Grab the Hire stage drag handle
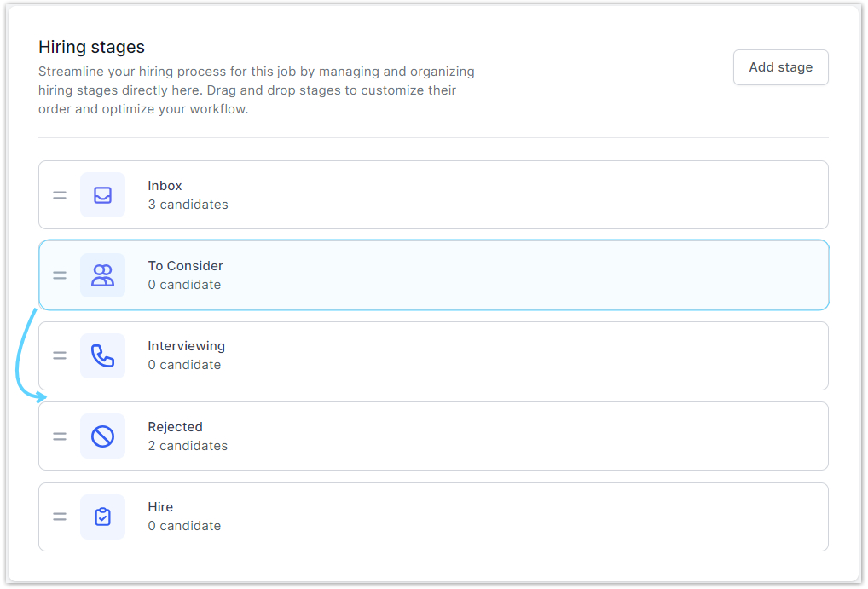 (x=60, y=517)
